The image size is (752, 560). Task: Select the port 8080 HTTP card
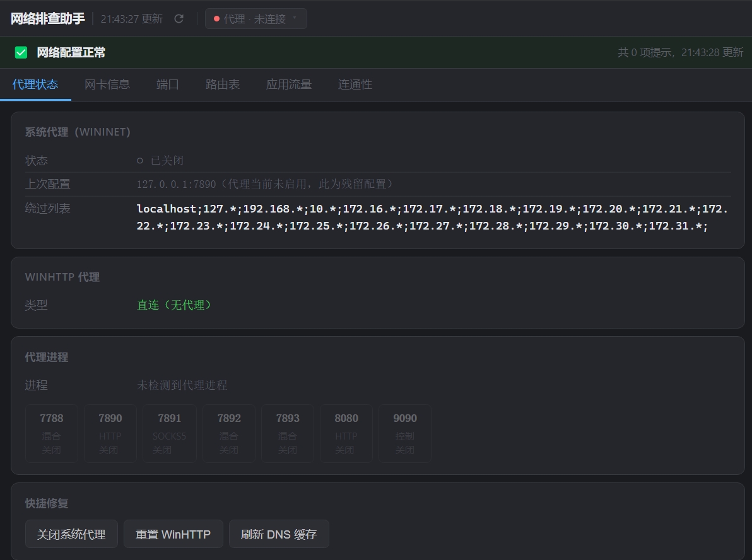pos(346,433)
